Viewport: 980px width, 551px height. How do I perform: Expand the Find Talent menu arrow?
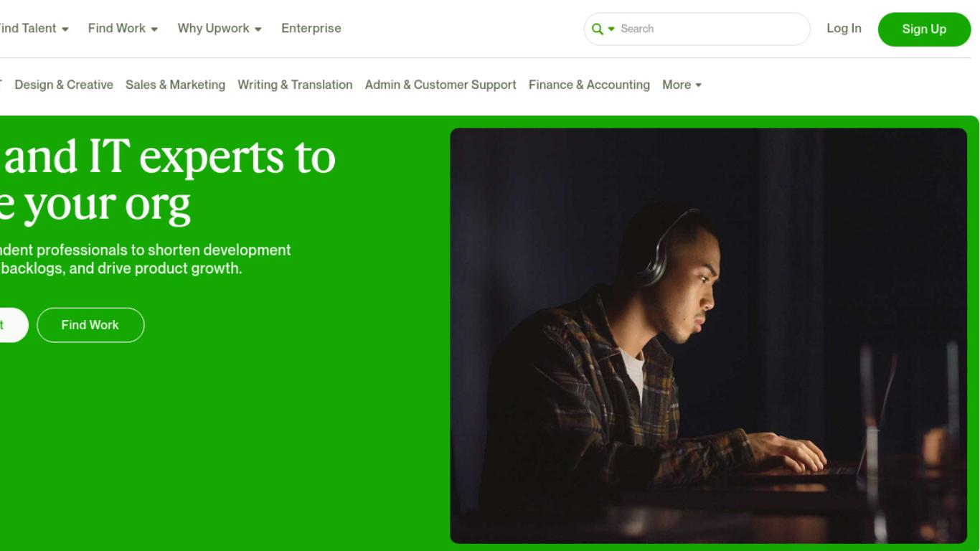(x=65, y=29)
